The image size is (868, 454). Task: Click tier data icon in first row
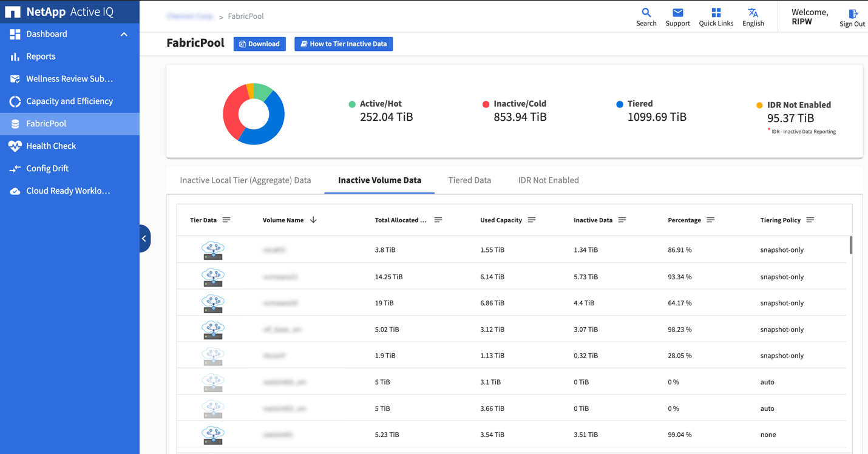click(213, 250)
